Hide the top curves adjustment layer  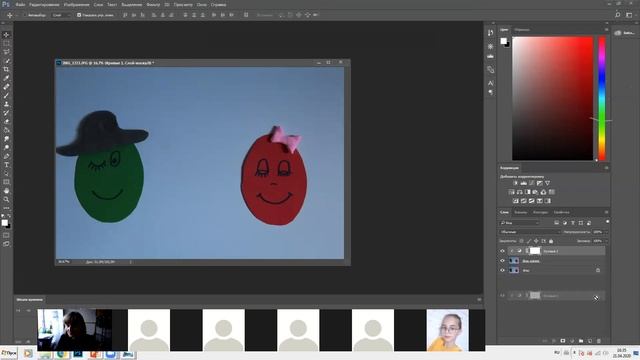click(502, 251)
